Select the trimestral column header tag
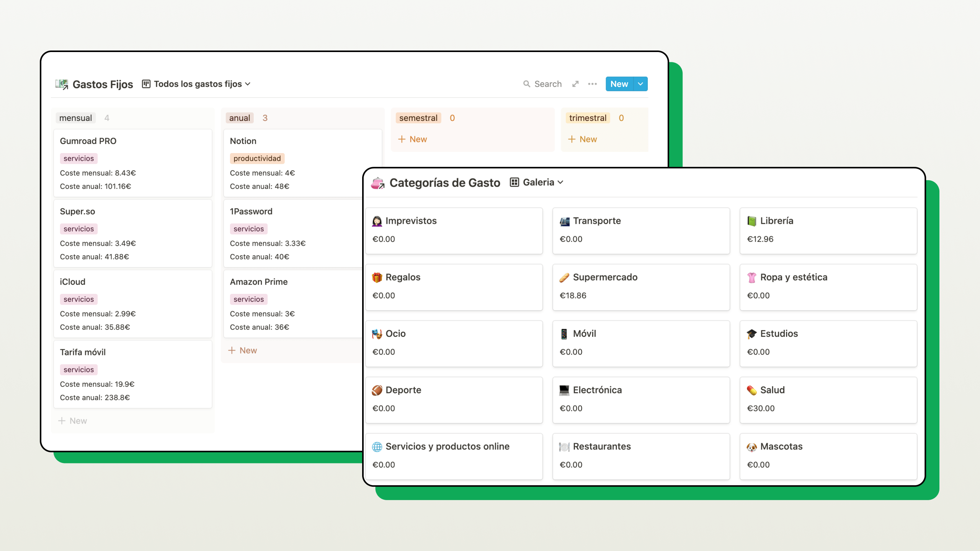 point(587,118)
